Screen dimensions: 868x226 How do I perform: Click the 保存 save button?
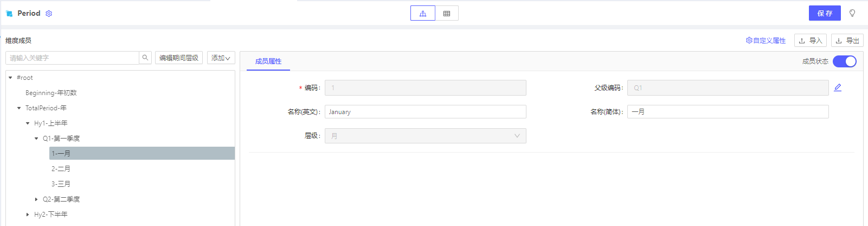tap(825, 14)
